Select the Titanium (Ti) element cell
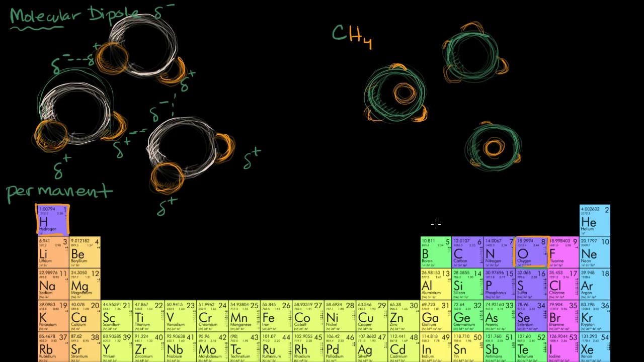 [149, 315]
